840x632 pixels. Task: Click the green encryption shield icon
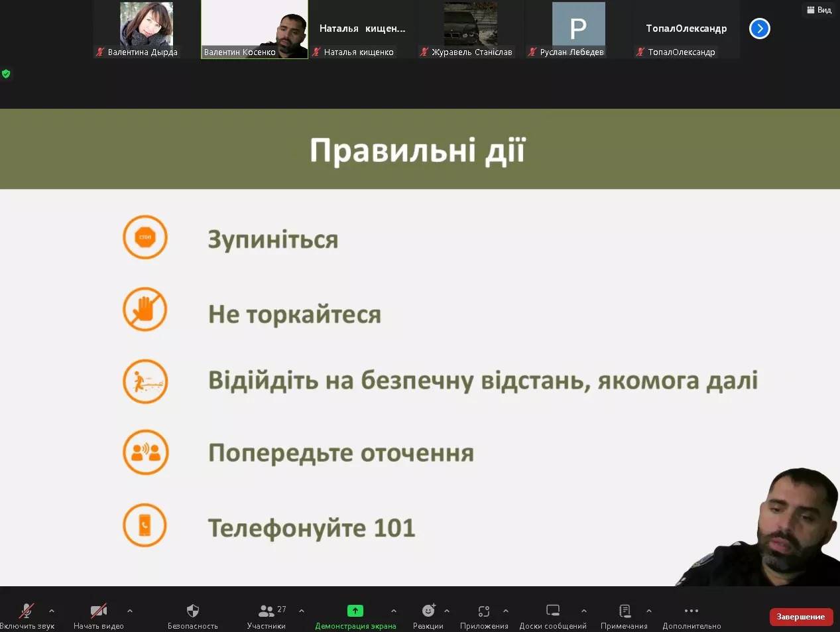(6, 74)
